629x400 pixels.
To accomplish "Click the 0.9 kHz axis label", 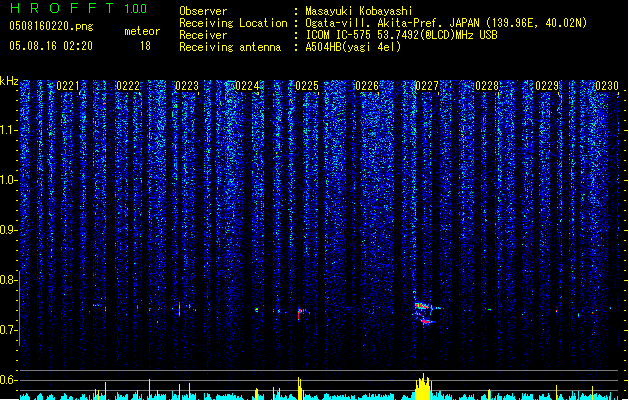I will point(8,230).
